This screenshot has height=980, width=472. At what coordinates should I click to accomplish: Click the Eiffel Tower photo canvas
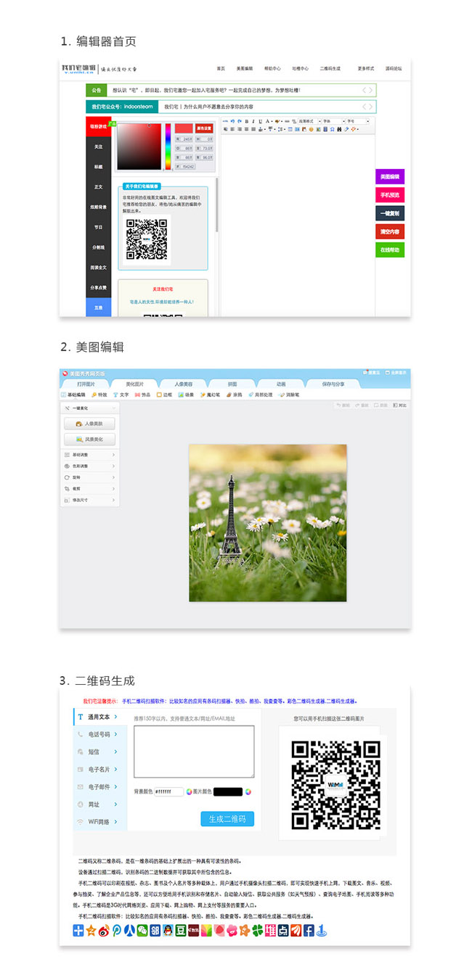pyautogui.click(x=267, y=522)
